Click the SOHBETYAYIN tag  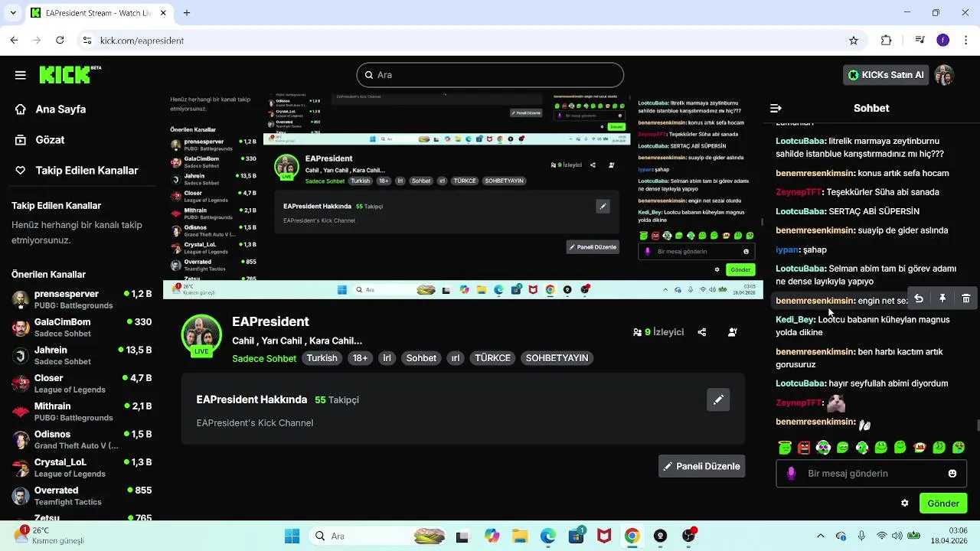[x=557, y=358]
